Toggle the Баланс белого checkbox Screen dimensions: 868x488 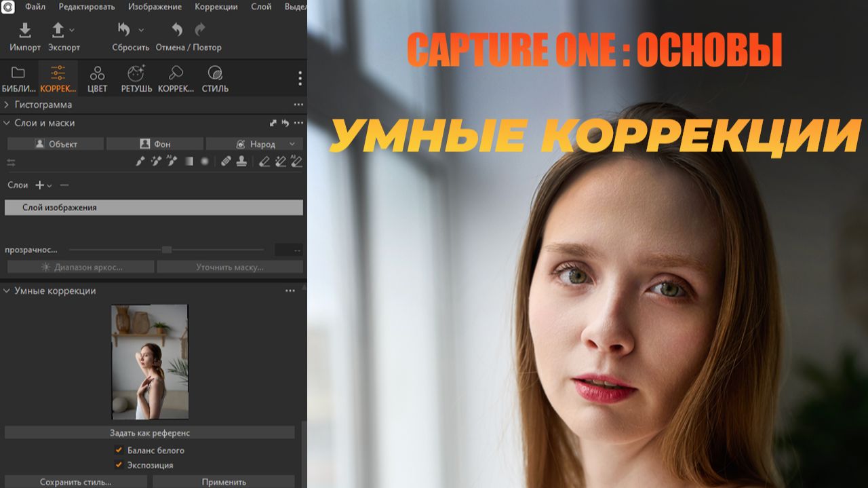(x=119, y=450)
